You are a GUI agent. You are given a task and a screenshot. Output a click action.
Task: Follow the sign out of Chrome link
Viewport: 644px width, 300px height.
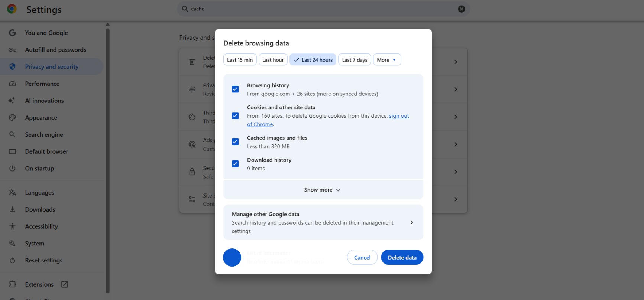(x=399, y=116)
